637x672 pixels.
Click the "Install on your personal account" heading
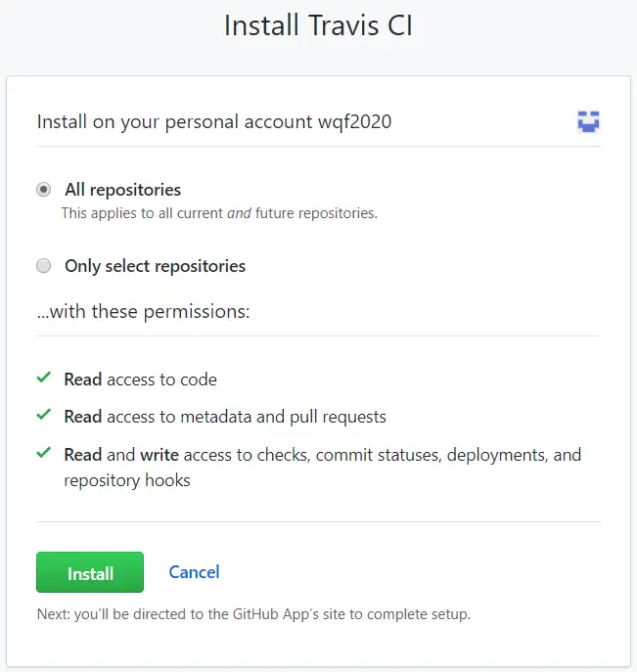point(213,122)
